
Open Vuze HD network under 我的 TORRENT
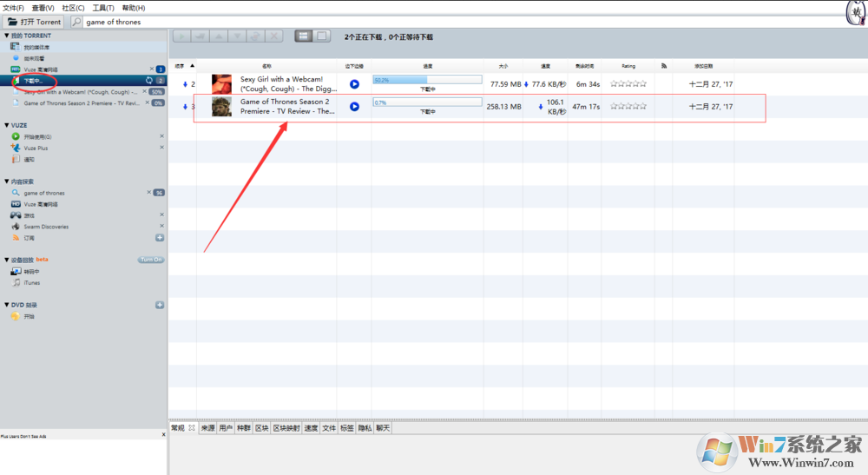pyautogui.click(x=41, y=69)
